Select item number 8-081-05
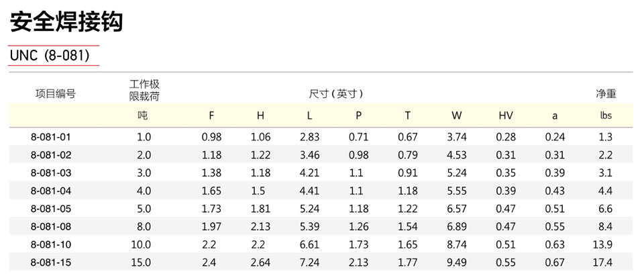This screenshot has width=644, height=280. click(x=51, y=209)
